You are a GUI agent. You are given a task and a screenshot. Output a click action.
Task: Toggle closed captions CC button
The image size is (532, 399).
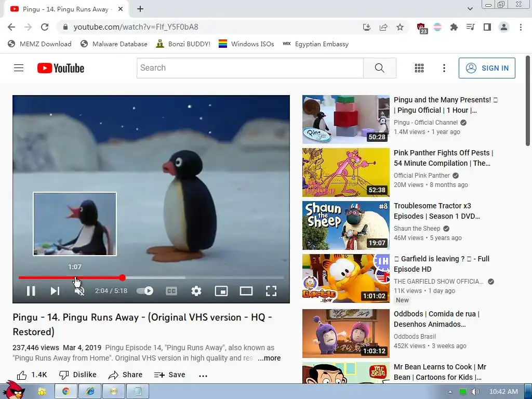(x=171, y=291)
